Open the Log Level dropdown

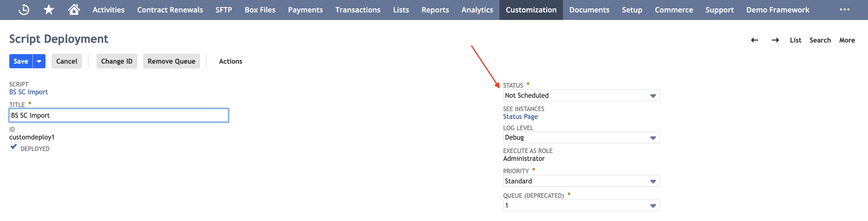pyautogui.click(x=581, y=138)
